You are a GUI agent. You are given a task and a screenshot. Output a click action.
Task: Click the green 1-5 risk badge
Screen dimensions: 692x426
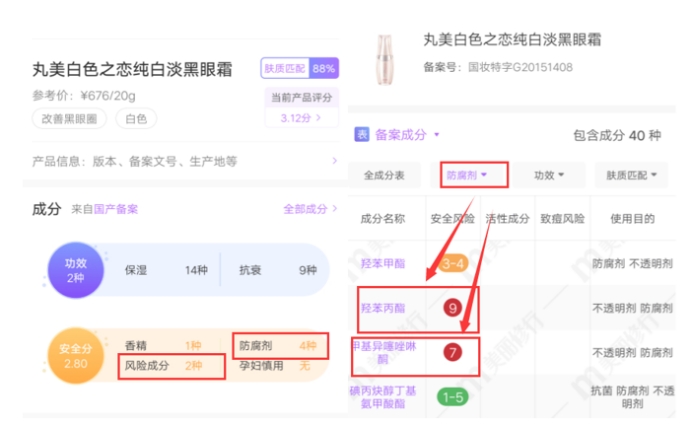point(452,397)
